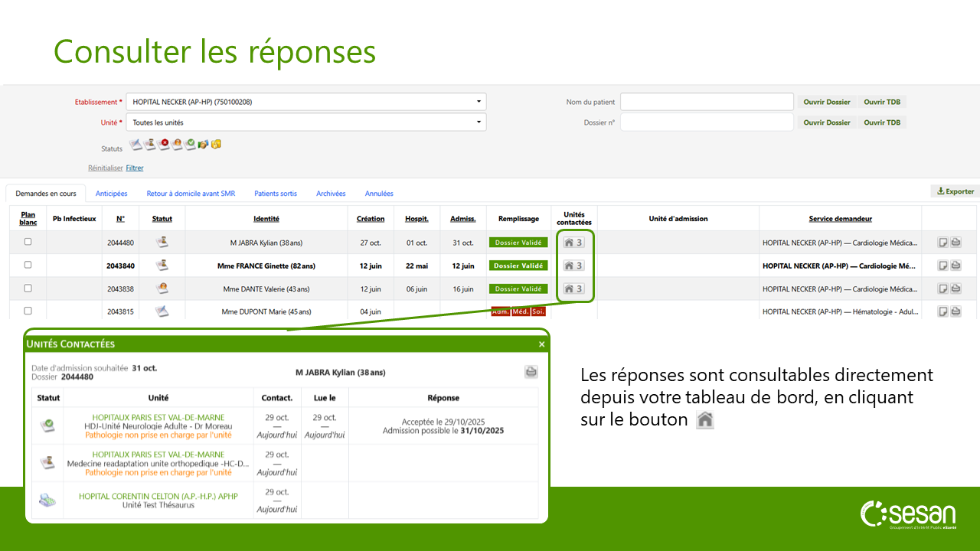Switch to the Anticipées tab

(x=111, y=194)
